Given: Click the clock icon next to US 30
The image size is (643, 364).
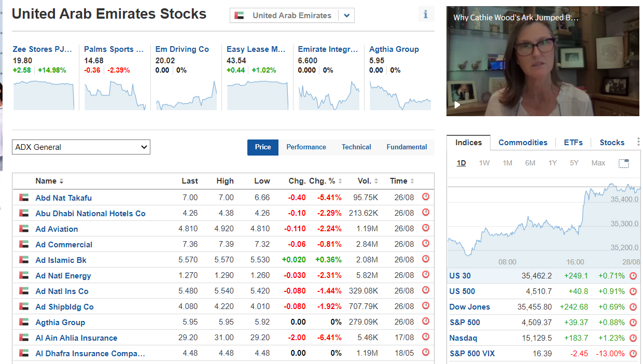Looking at the screenshot, I should (633, 276).
